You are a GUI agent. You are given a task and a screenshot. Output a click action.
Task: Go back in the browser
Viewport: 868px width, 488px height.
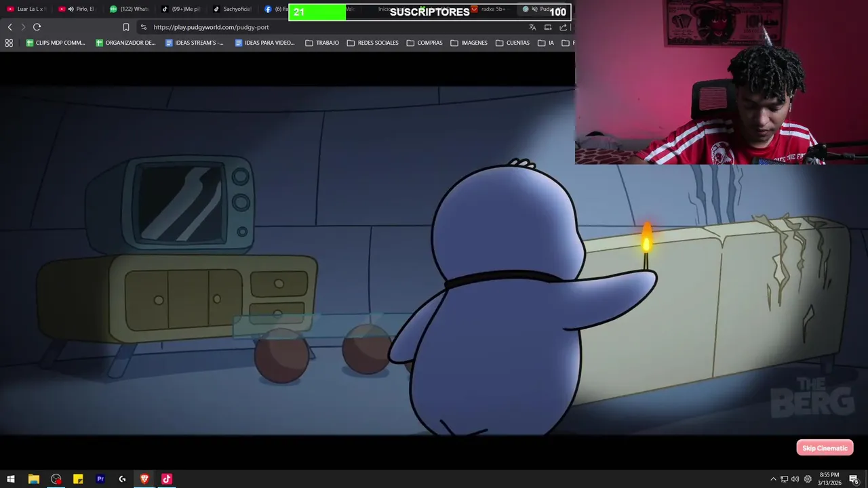(9, 27)
